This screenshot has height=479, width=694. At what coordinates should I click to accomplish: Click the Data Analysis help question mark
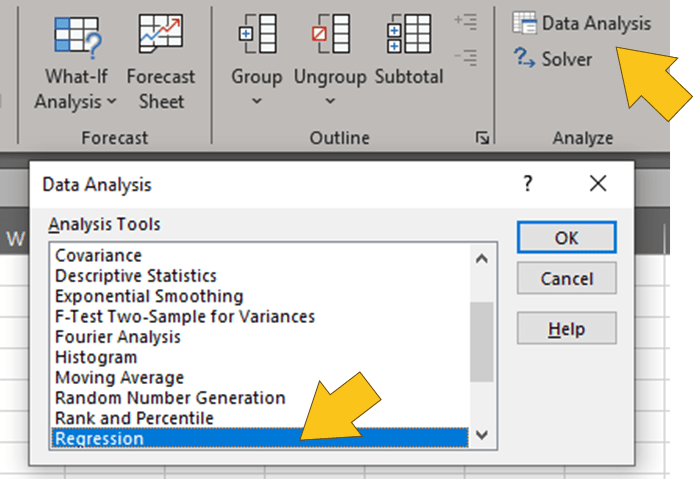[x=528, y=184]
